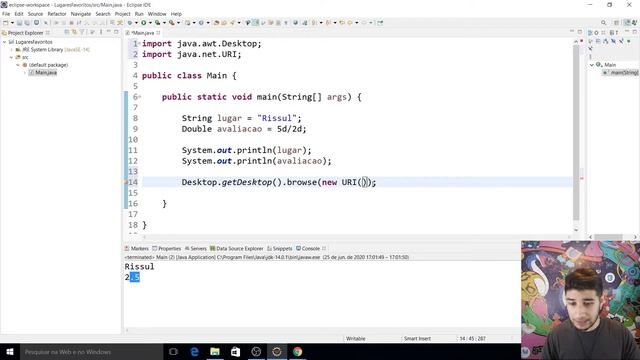Collapse All in Project Explorer
640x360 pixels.
(67, 32)
